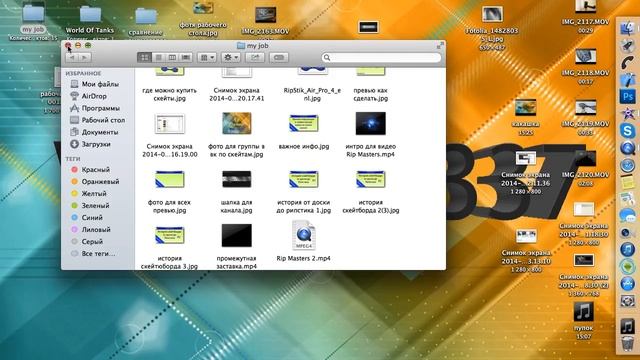Select промежутная заставка.mp4 thumbnail
The height and width of the screenshot is (360, 640).
click(x=237, y=236)
